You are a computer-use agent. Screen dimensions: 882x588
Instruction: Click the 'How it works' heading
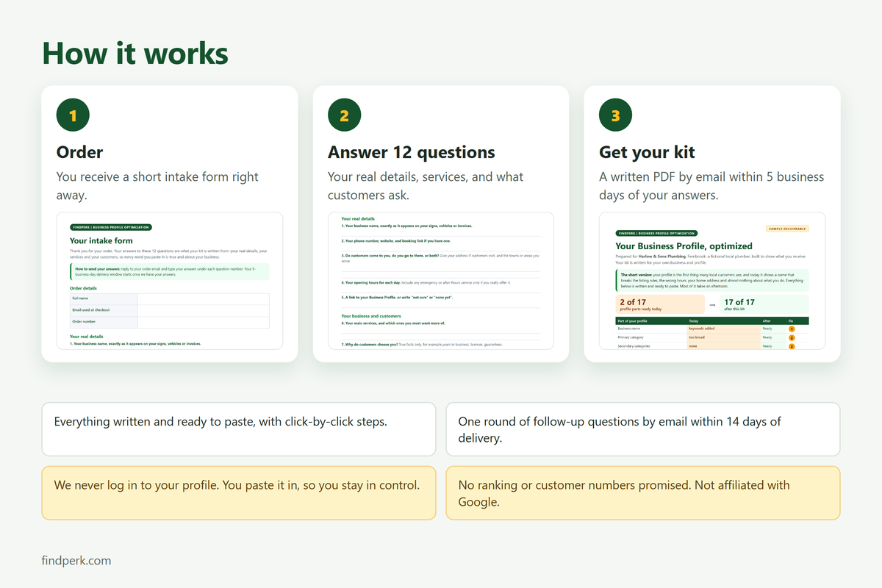pyautogui.click(x=135, y=54)
